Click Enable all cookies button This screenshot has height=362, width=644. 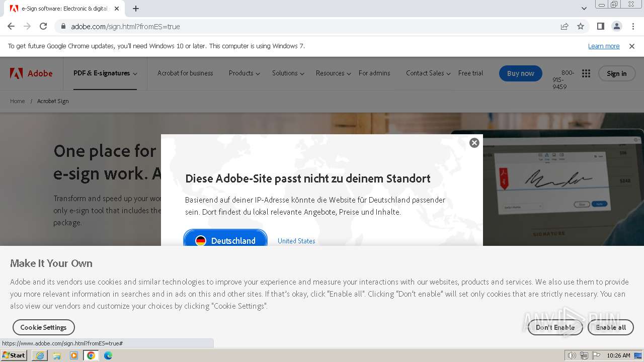(611, 327)
